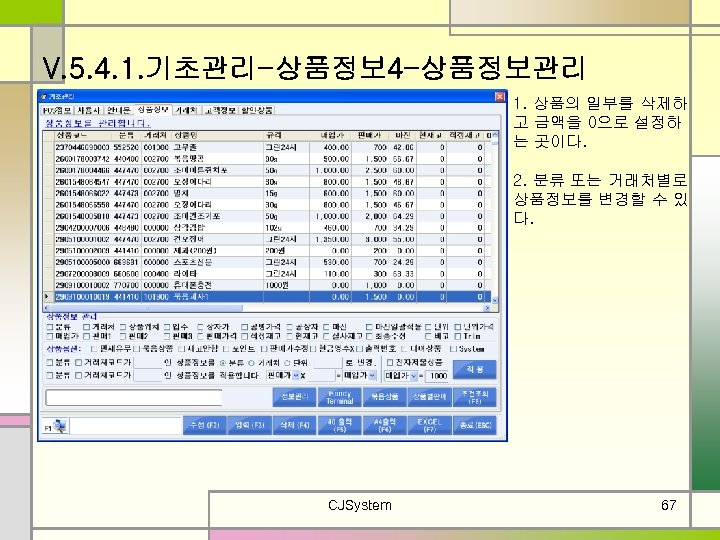The image size is (720, 540).
Task: Tick the 포인트 option checkbox
Action: (x=226, y=349)
